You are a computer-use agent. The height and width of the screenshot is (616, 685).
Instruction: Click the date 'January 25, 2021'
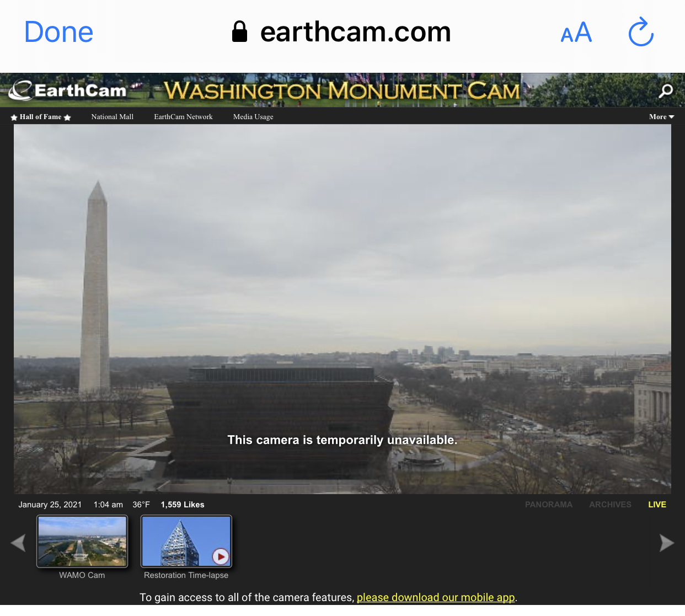pos(50,505)
